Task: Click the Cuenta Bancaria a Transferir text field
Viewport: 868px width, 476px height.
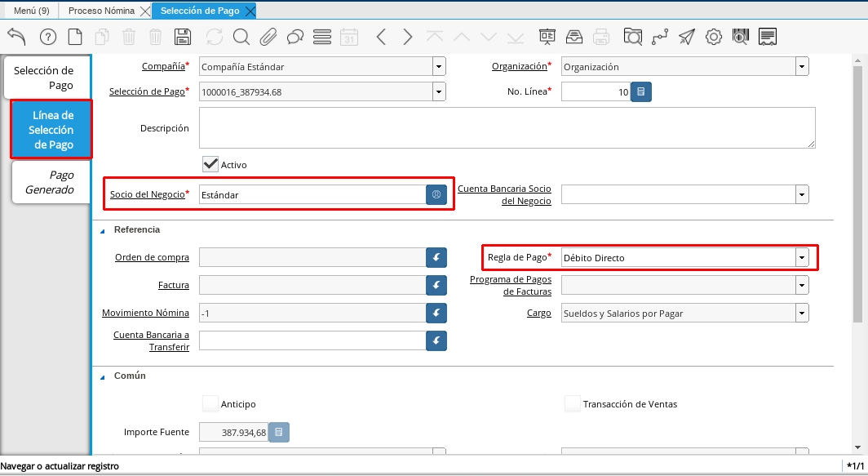Action: (312, 340)
